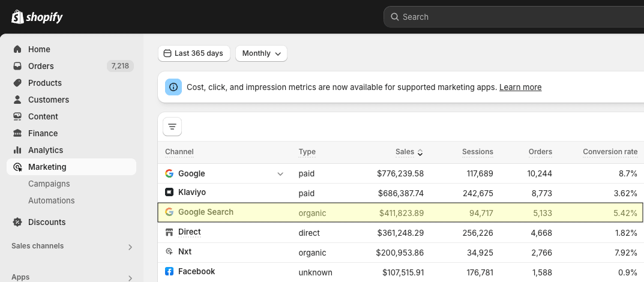Click the 94,717 sessions value
Image resolution: width=644 pixels, height=282 pixels.
tap(481, 213)
